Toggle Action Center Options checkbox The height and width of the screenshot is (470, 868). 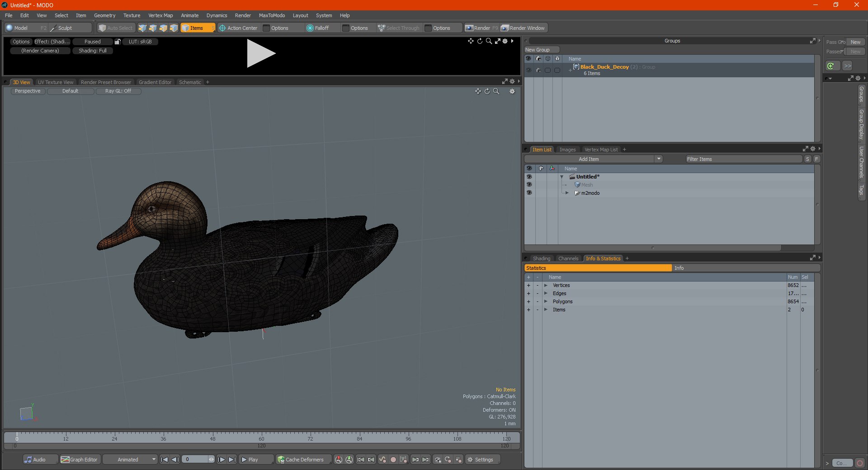click(266, 28)
